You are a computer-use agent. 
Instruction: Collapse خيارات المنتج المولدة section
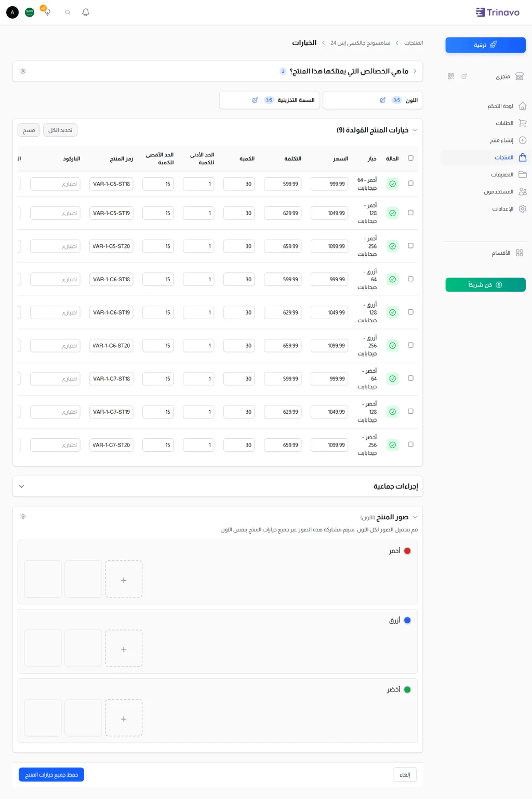415,130
